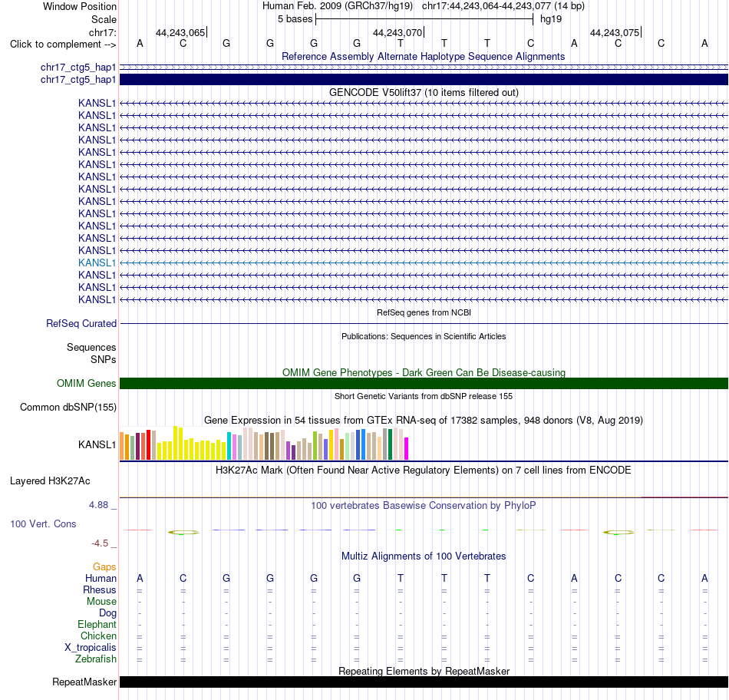The height and width of the screenshot is (700, 729).
Task: Open 'Multiz Alignments of 100 Vertebrates' title
Action: 424,556
